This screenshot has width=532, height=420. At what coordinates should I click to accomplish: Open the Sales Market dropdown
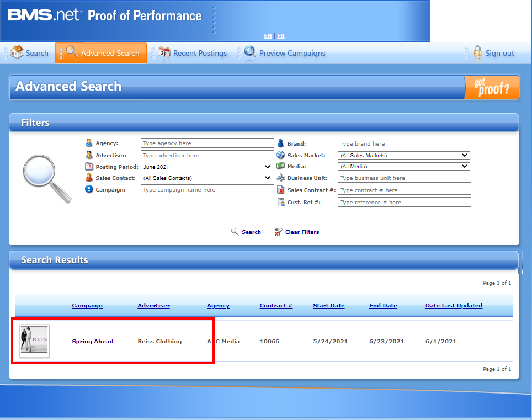tap(404, 155)
